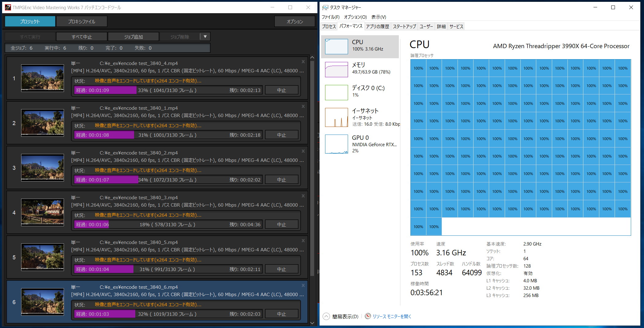Open the オプション button in TMPGEnc
644x328 pixels.
[295, 21]
